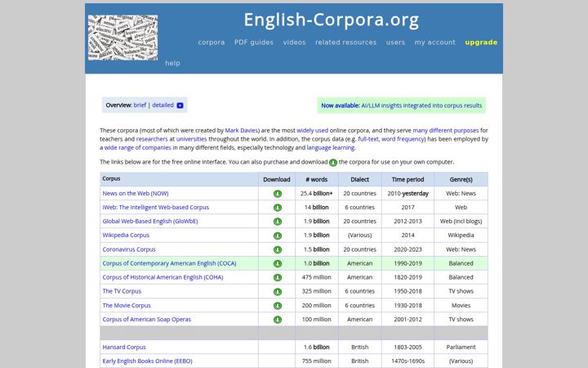Open the Hansard Corpus link
Viewport: 588px width, 368px height.
pyautogui.click(x=124, y=347)
